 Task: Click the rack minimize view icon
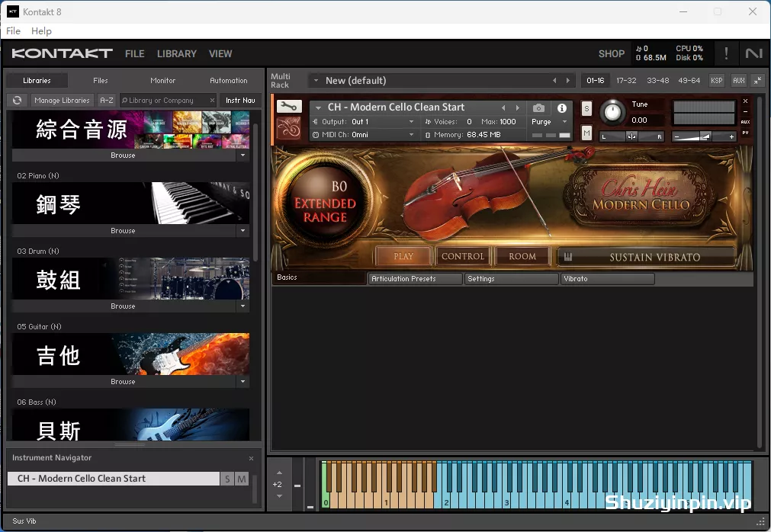click(x=757, y=81)
